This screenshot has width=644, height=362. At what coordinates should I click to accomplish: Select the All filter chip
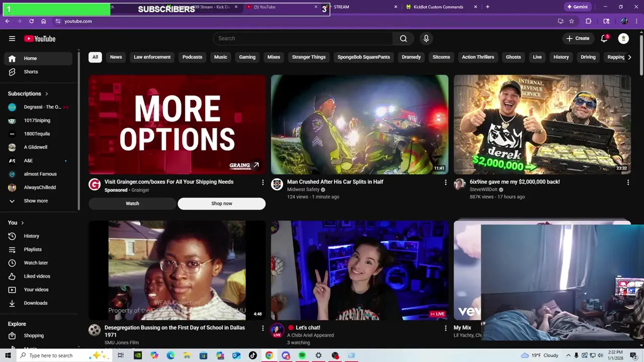[95, 57]
